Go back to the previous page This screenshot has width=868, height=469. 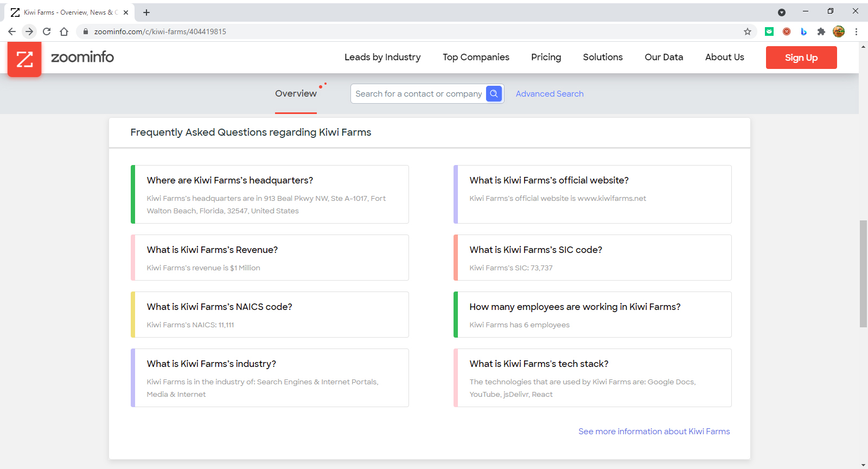tap(12, 31)
